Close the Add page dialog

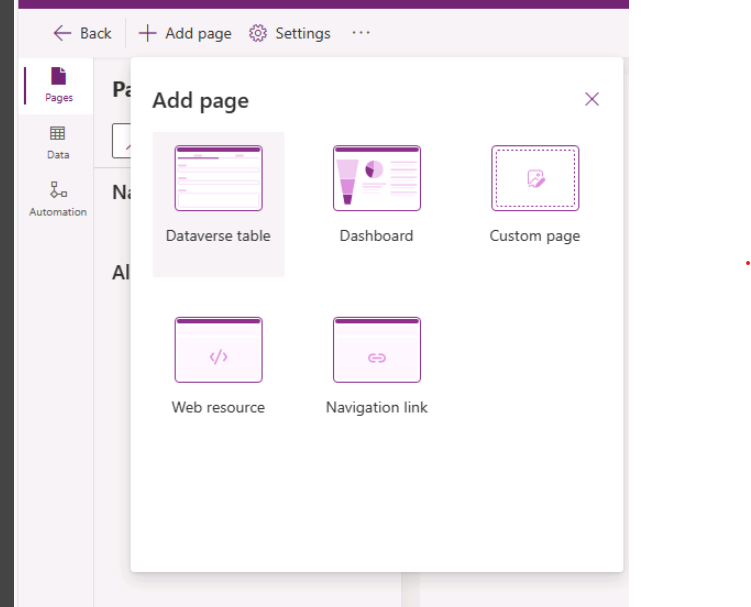click(592, 99)
